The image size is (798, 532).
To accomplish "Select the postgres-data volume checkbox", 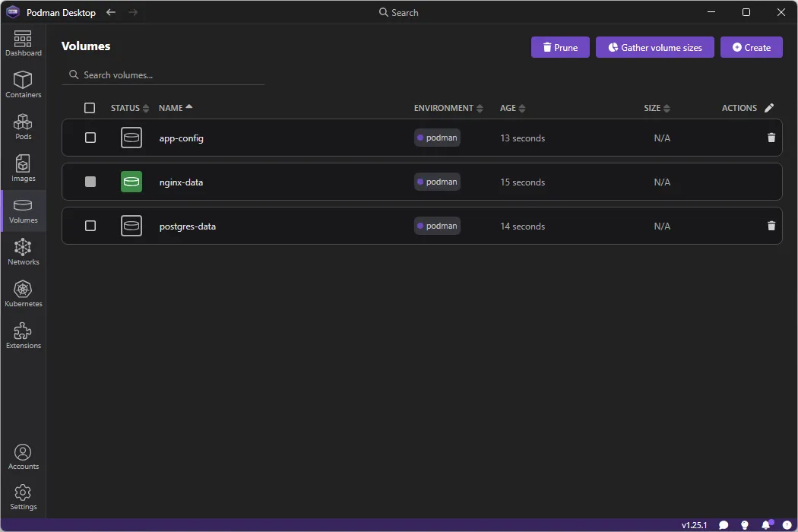I will coord(90,226).
